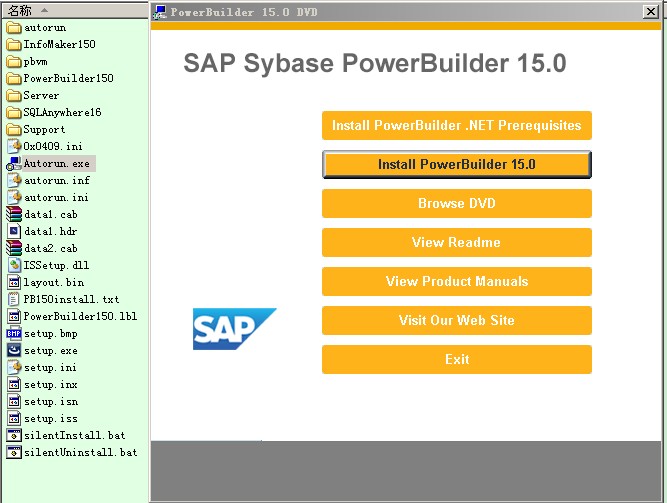Image resolution: width=667 pixels, height=503 pixels.
Task: Click the Autorun.exe program icon
Action: coord(14,163)
